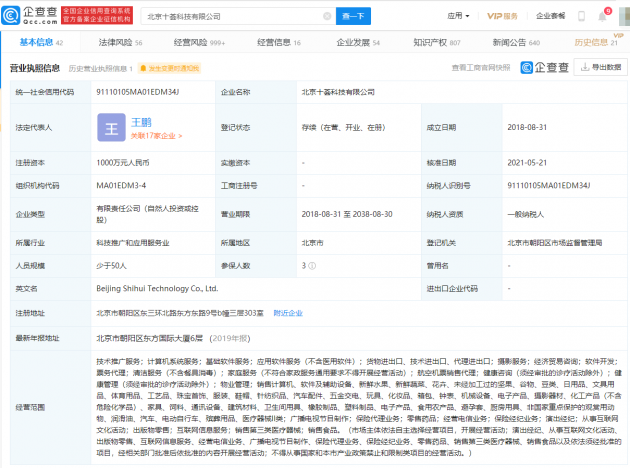Clear the search box with the X icon

coord(327,16)
